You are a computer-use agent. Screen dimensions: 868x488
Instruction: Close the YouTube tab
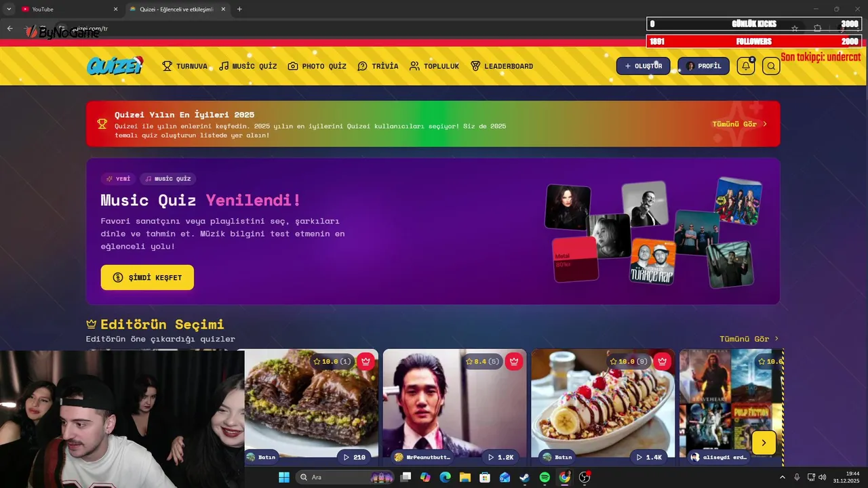click(115, 9)
